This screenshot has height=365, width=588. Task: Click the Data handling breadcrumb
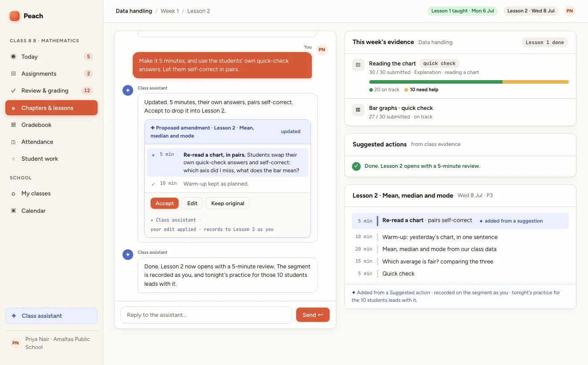134,11
